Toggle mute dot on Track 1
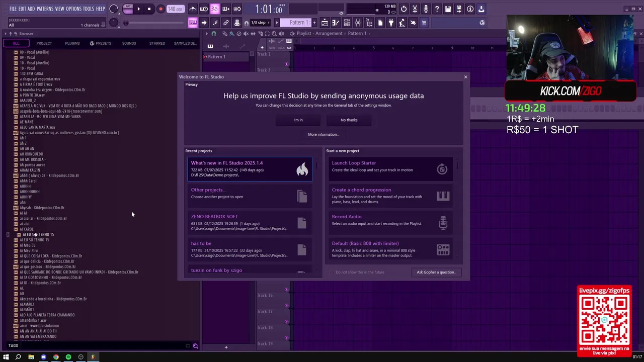This screenshot has height=362, width=644. coord(287,64)
